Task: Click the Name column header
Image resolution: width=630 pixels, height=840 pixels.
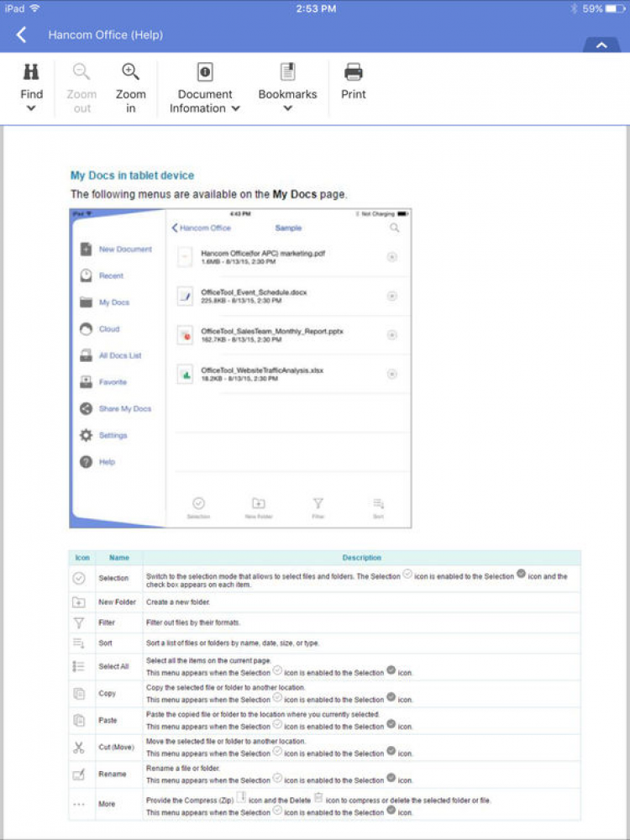Action: coord(119,558)
